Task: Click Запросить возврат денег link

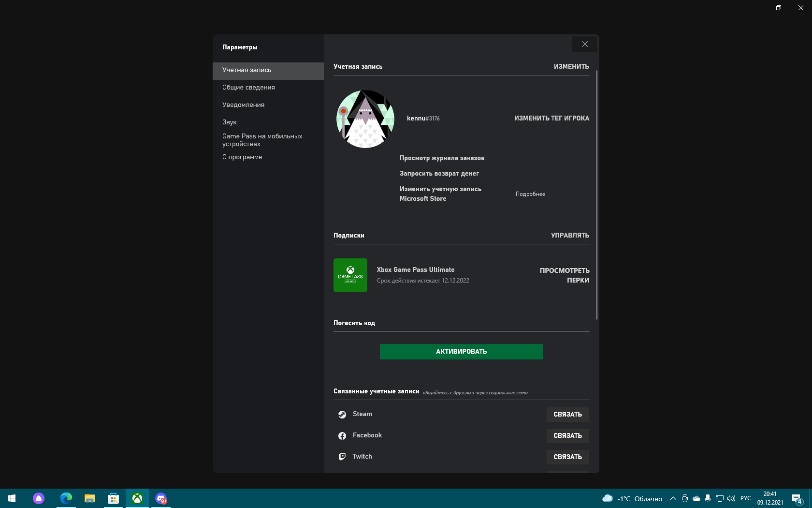Action: pos(439,174)
